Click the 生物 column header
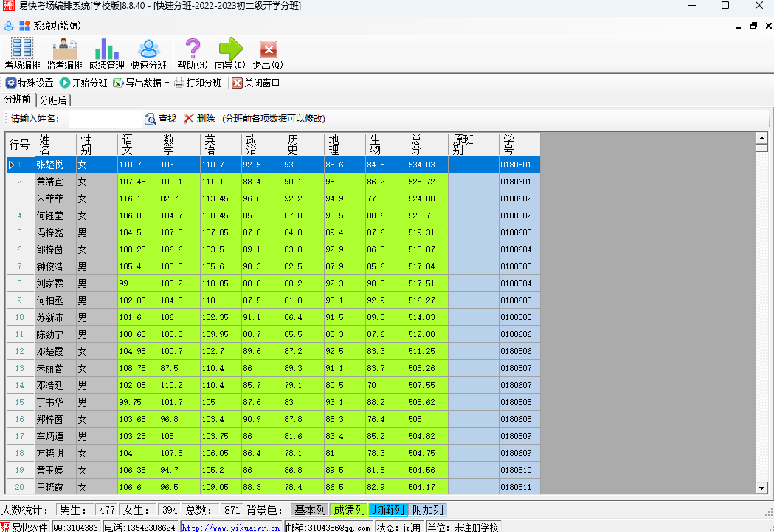The image size is (774, 532). [386, 145]
